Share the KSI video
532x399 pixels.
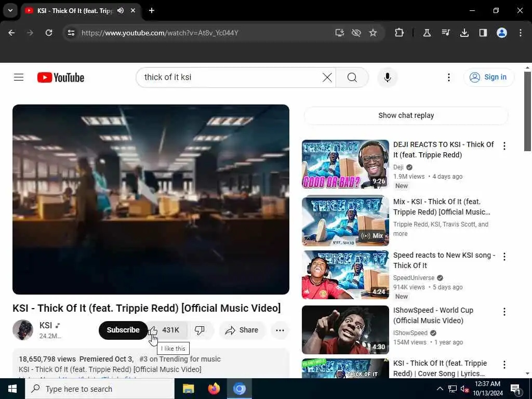point(242,330)
